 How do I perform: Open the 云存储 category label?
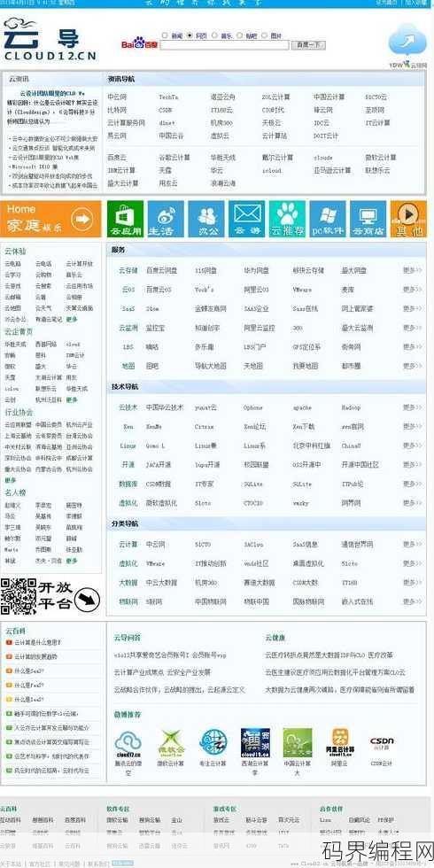tap(128, 271)
